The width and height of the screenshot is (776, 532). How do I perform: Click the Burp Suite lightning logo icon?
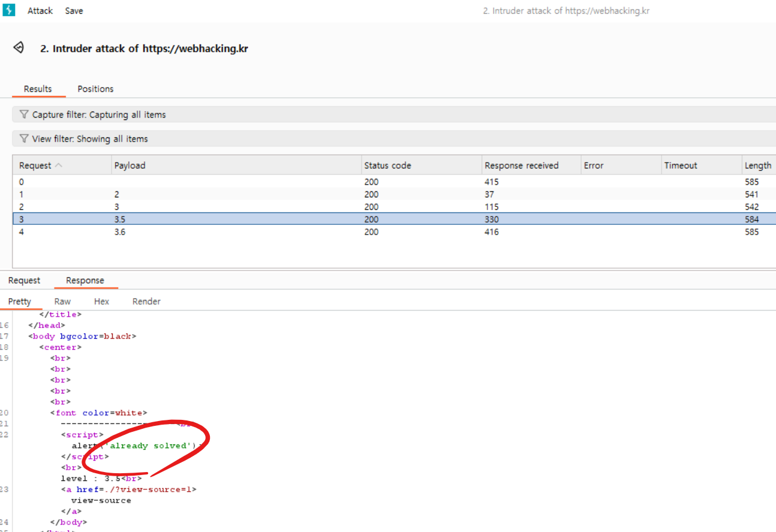point(9,10)
